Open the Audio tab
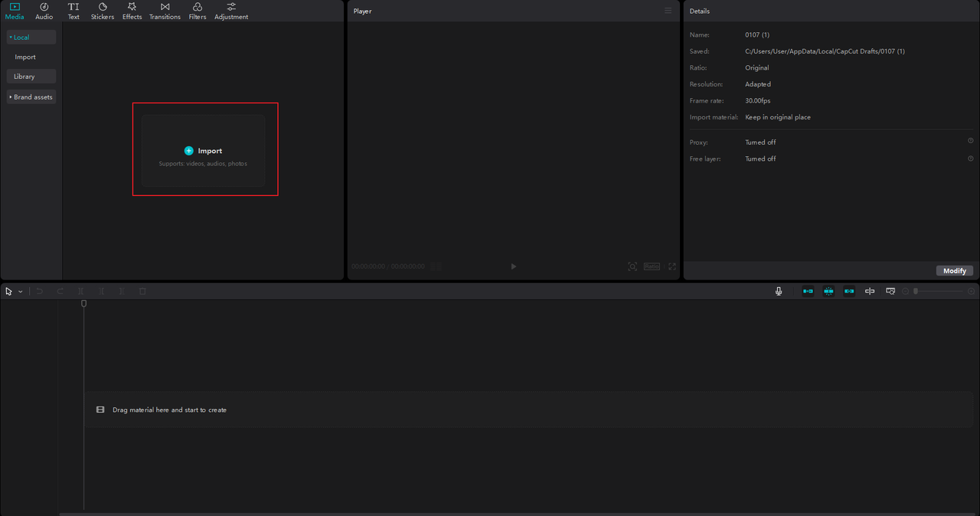The height and width of the screenshot is (516, 980). tap(44, 11)
